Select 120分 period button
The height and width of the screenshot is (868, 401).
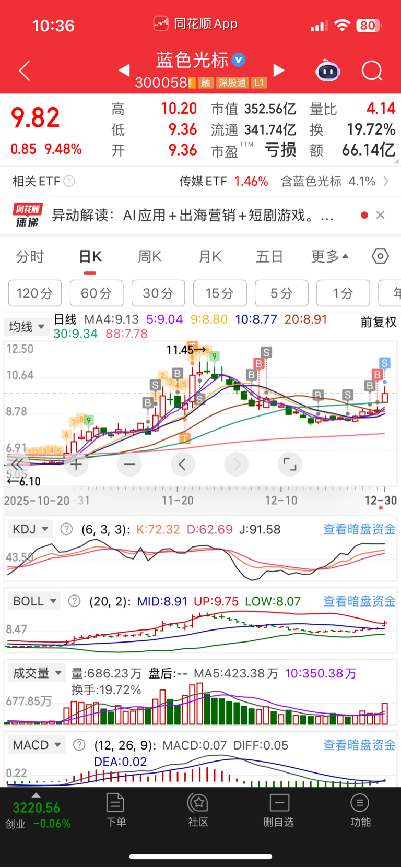(35, 293)
